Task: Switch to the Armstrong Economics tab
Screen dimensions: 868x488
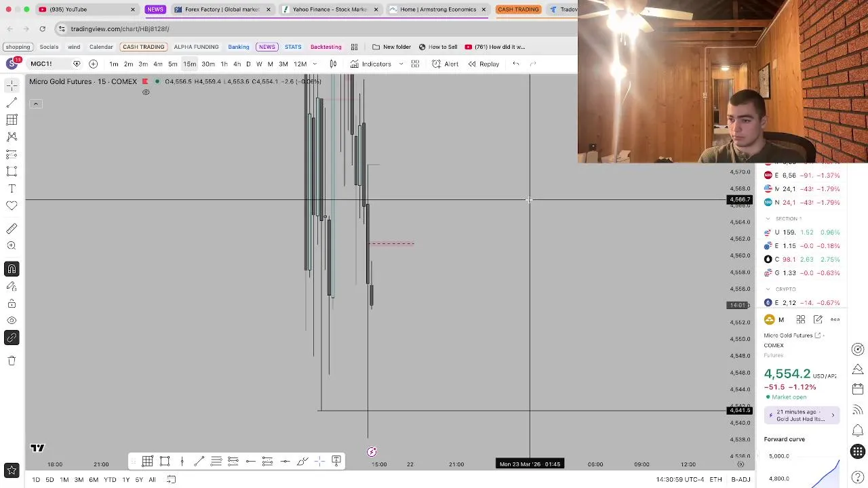Action: [x=437, y=9]
